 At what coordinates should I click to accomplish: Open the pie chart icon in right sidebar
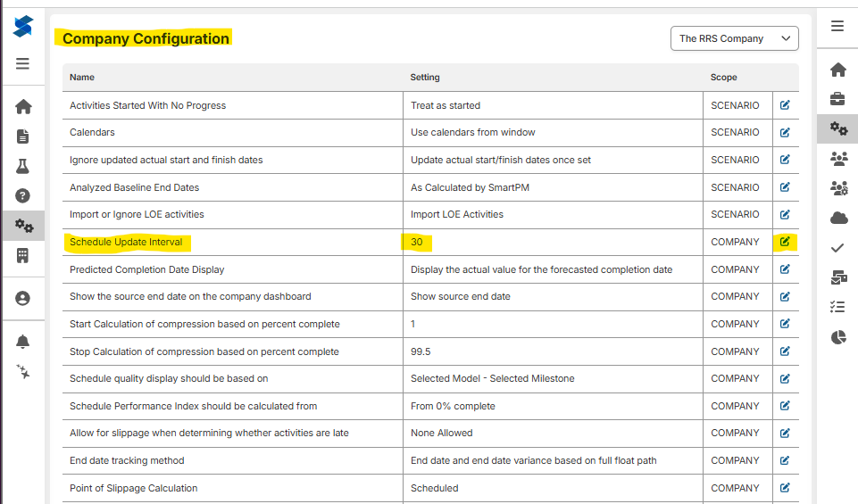[x=838, y=337]
